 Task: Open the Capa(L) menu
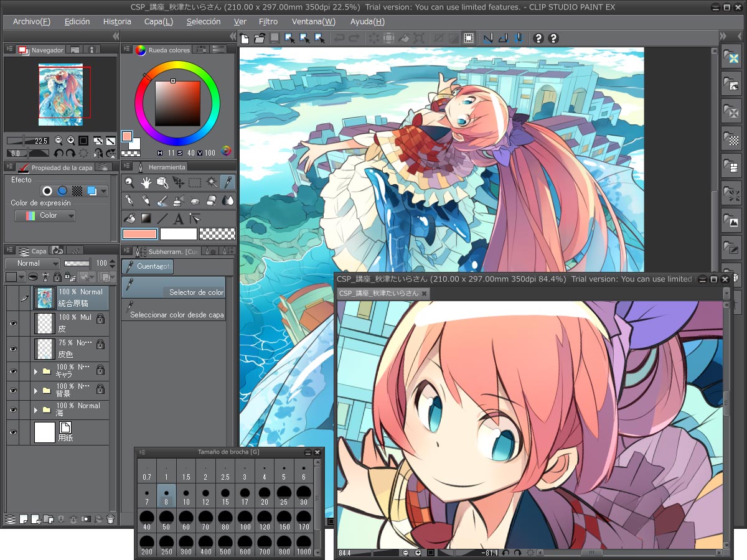click(x=158, y=21)
